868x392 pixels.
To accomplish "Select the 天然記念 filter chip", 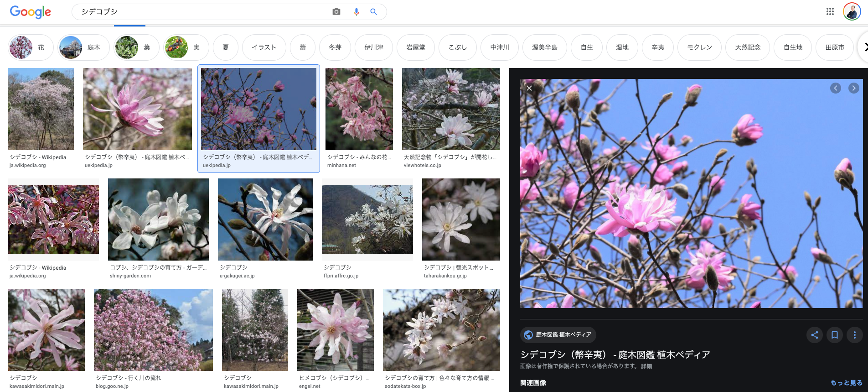I will (748, 47).
